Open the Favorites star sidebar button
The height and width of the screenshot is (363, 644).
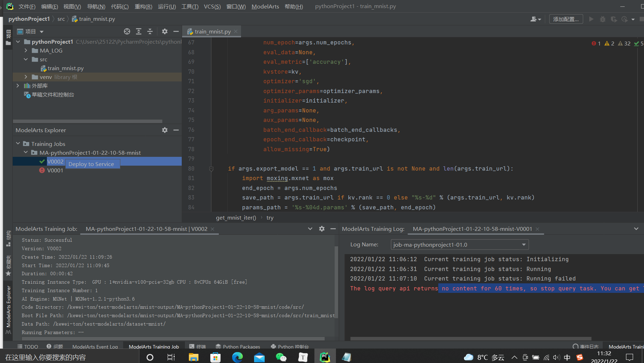point(8,266)
